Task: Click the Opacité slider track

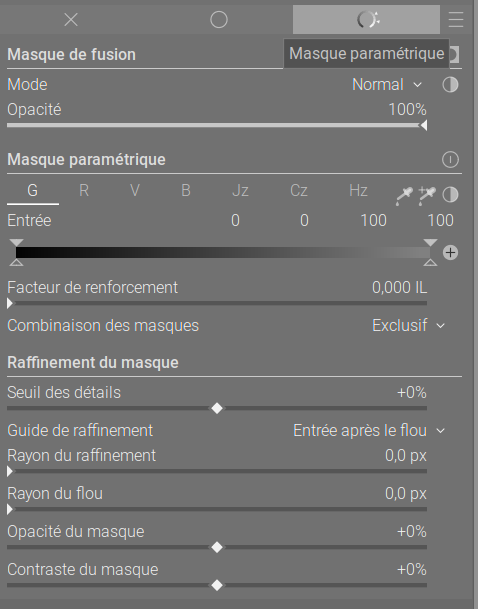Action: (217, 125)
